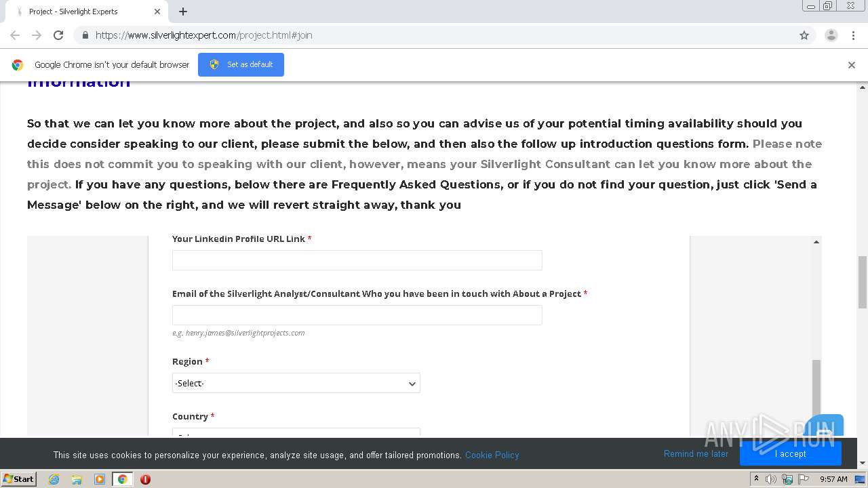Open File Explorer folder taskbar icon
This screenshot has height=488, width=868.
point(77,479)
